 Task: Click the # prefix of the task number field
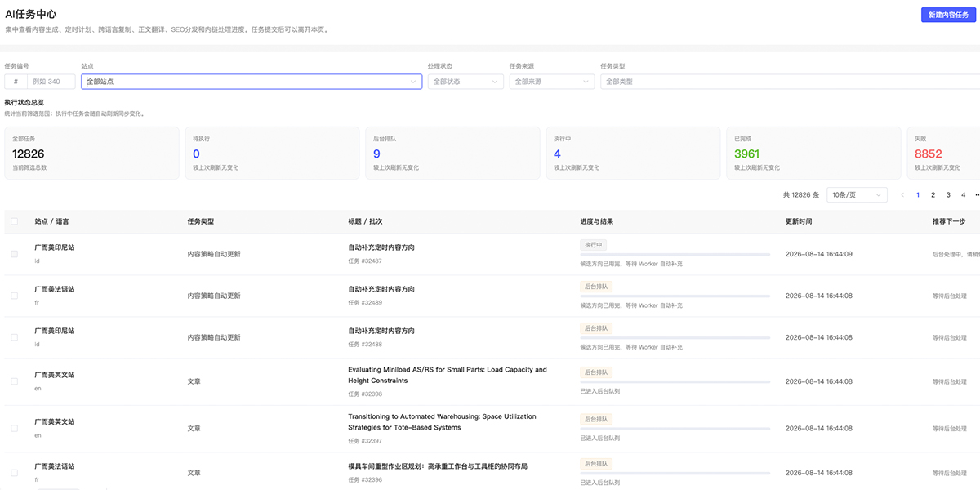coord(16,82)
